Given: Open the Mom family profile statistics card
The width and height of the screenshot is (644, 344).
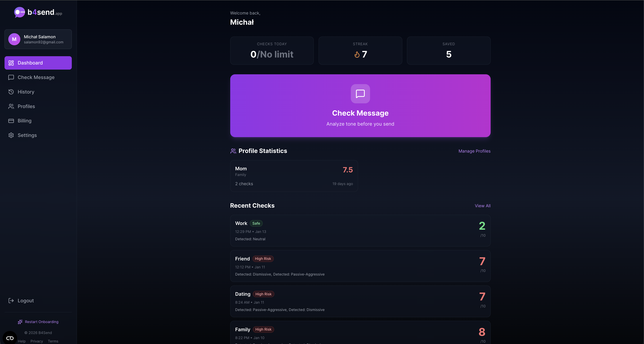Looking at the screenshot, I should pos(294,176).
